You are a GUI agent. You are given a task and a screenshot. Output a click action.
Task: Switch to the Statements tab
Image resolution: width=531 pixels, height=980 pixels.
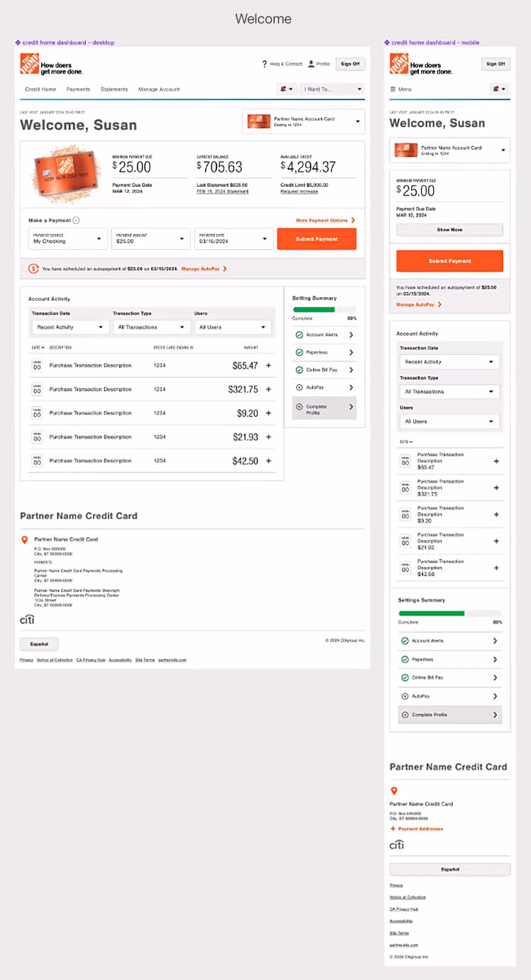[114, 89]
